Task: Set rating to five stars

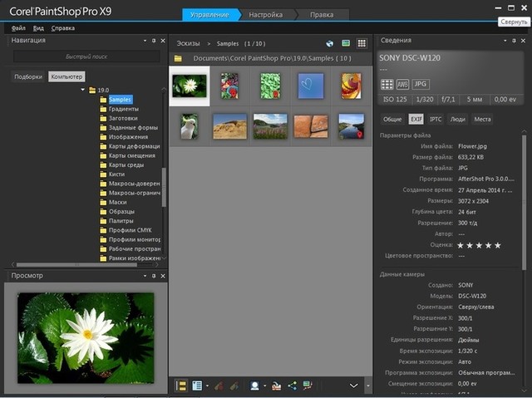Action: [498, 245]
